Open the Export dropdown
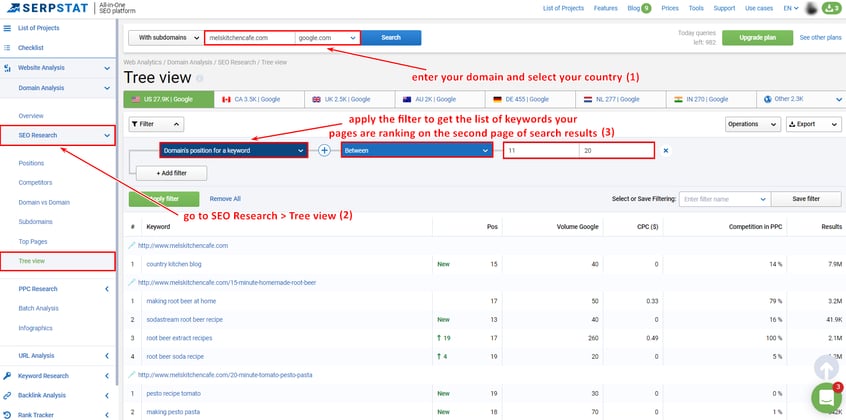This screenshot has height=420, width=846. [x=813, y=125]
